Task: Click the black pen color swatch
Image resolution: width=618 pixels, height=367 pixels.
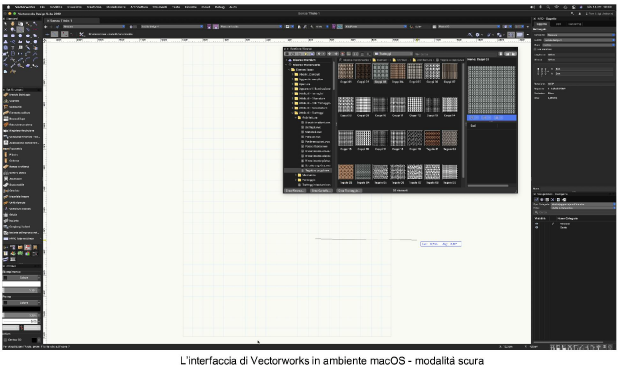Action: point(22,309)
